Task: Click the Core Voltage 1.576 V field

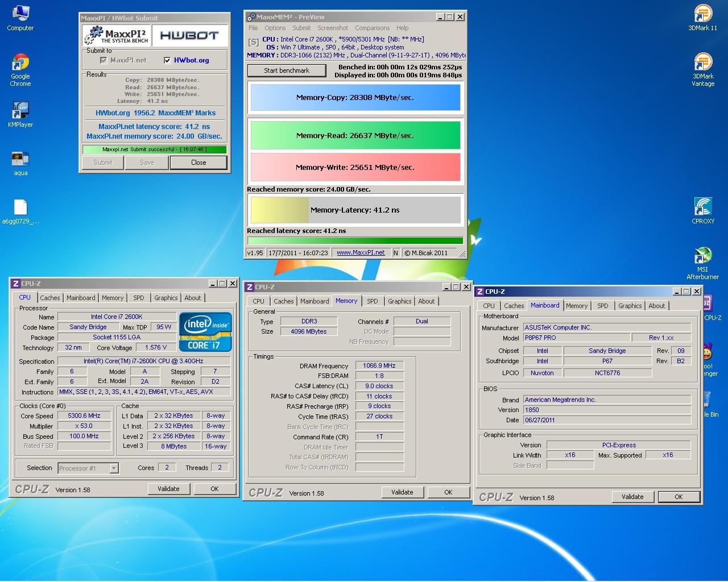Action: point(156,347)
